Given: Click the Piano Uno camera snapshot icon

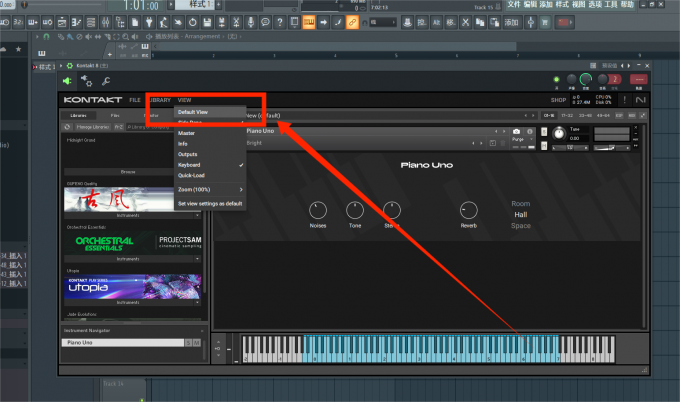Looking at the screenshot, I should [x=516, y=131].
